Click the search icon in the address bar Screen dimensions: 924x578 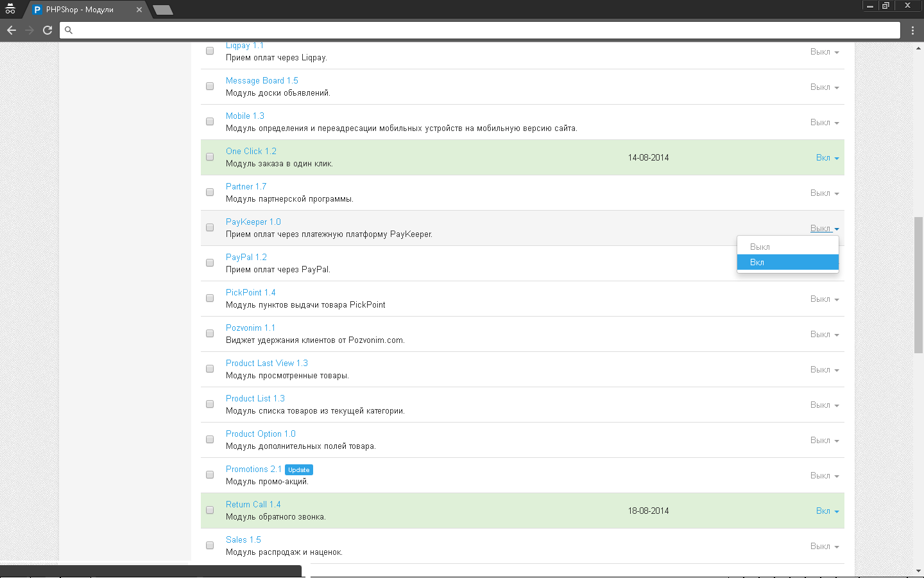click(x=69, y=30)
